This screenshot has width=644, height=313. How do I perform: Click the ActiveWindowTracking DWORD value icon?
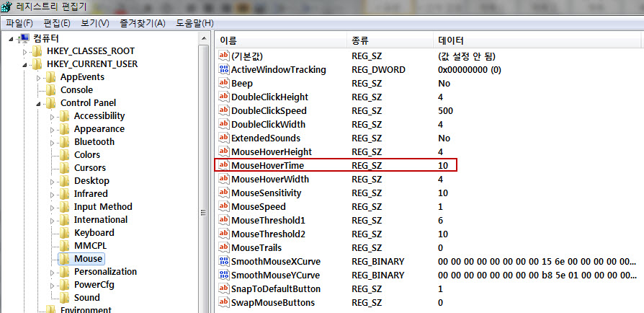(x=223, y=70)
